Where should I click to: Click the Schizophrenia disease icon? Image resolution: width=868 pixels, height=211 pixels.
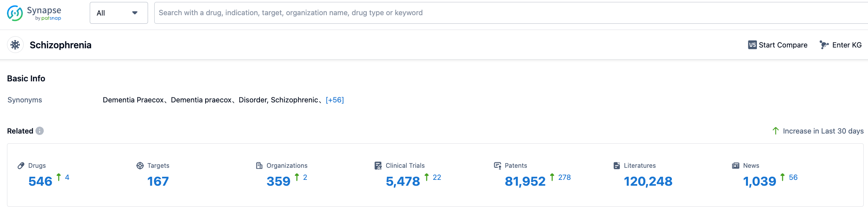pyautogui.click(x=15, y=45)
